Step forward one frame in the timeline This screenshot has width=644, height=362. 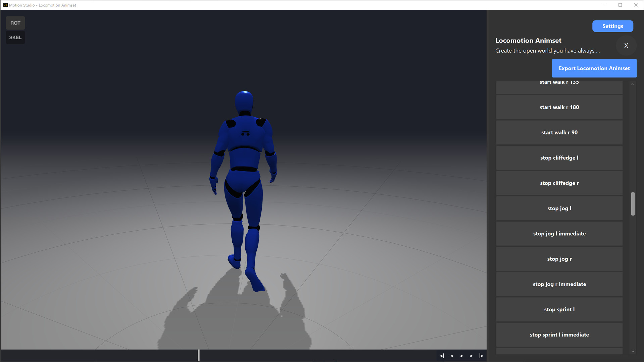pos(461,356)
